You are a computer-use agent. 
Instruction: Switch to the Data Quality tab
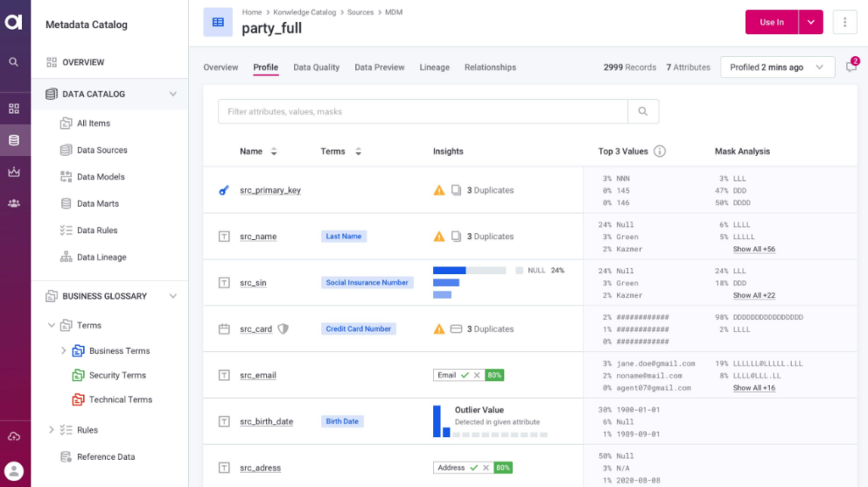tap(316, 67)
